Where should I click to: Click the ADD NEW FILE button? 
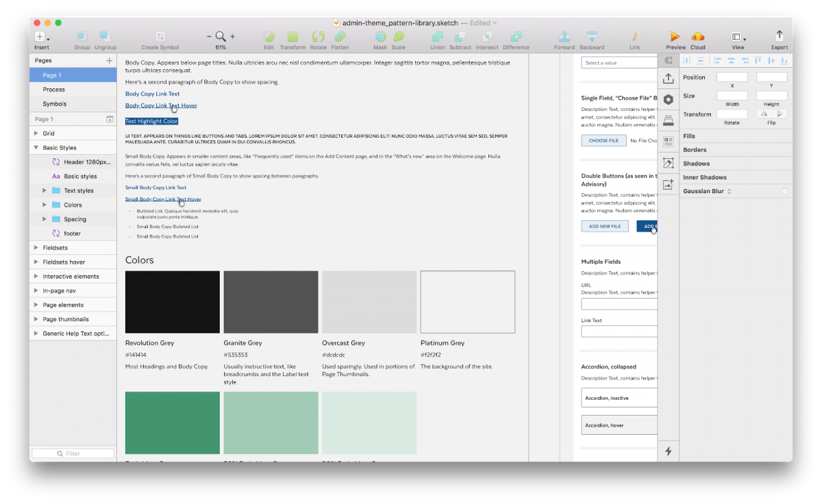click(604, 226)
